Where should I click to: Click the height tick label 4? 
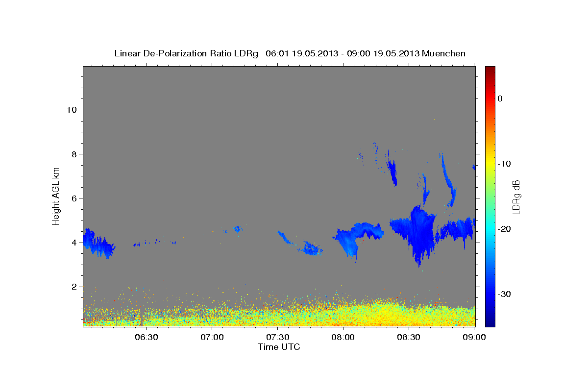[x=74, y=243]
